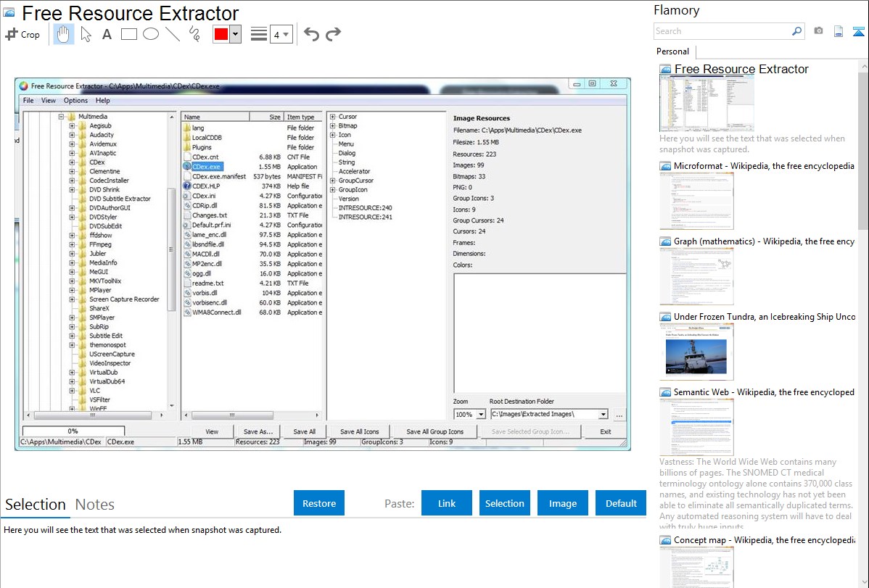The width and height of the screenshot is (869, 588).
Task: Click the magnifier search icon
Action: tap(797, 31)
